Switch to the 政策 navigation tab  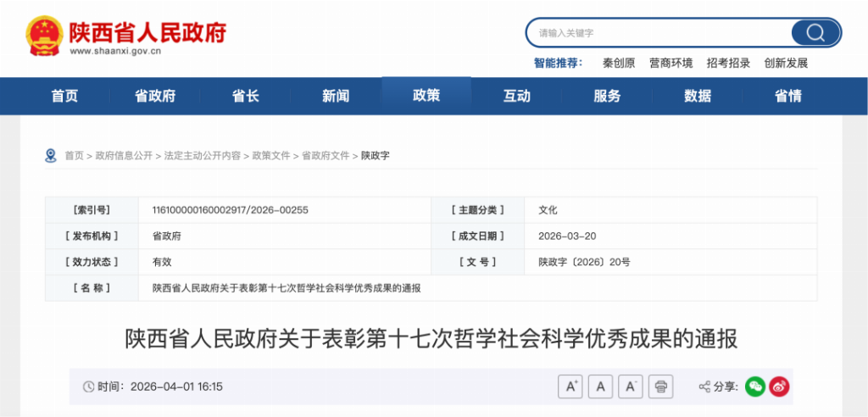(426, 96)
